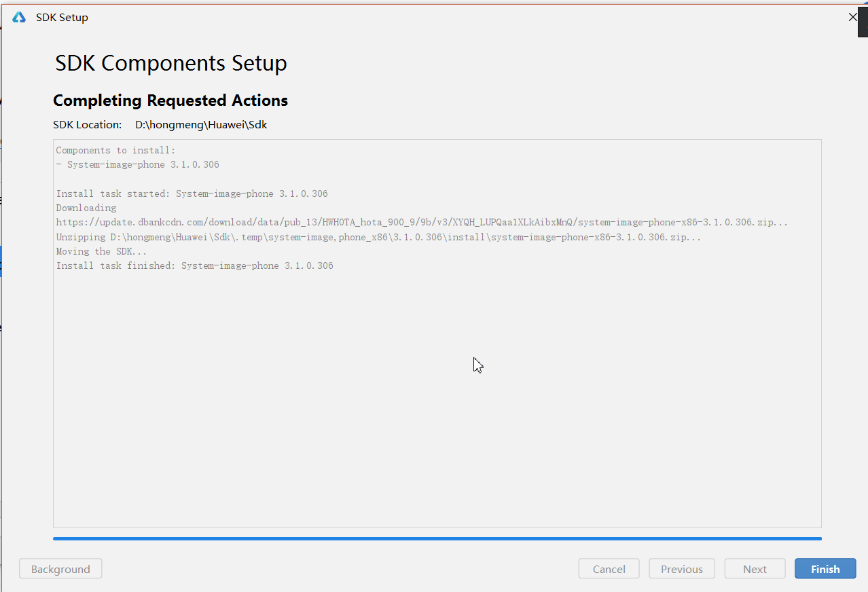This screenshot has width=868, height=592.
Task: Click the installation progress bar
Action: click(437, 538)
